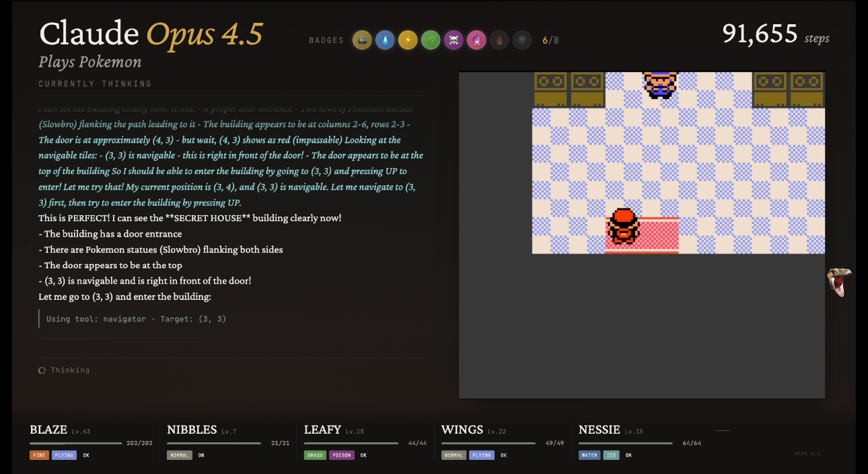Click BLAZE's OK status label
The height and width of the screenshot is (474, 868).
[86, 455]
